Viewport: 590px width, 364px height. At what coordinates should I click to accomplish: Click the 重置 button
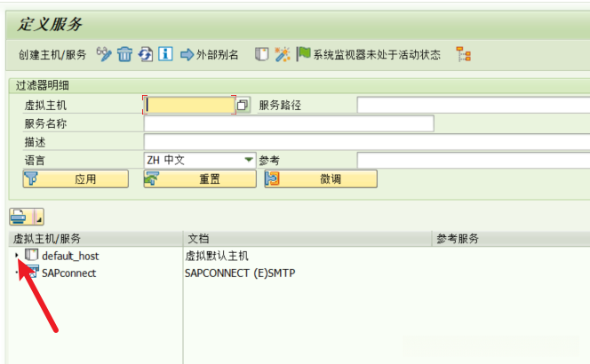[200, 179]
